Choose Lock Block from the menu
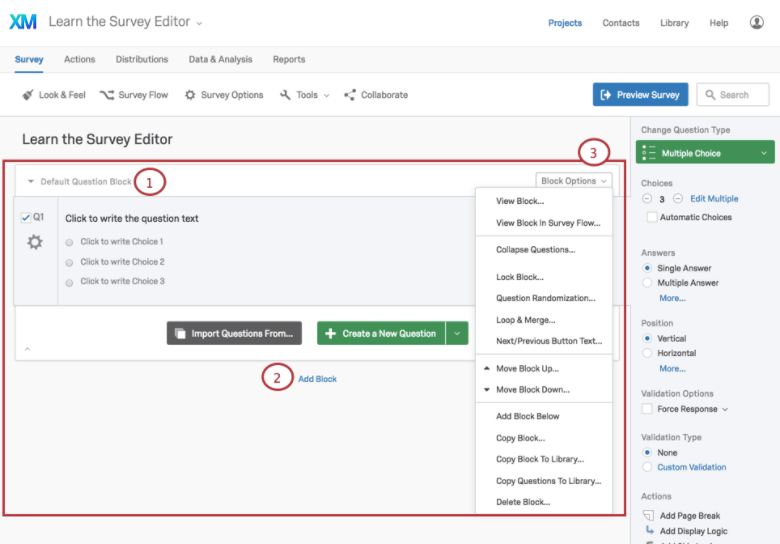Image resolution: width=780 pixels, height=544 pixels. click(520, 276)
